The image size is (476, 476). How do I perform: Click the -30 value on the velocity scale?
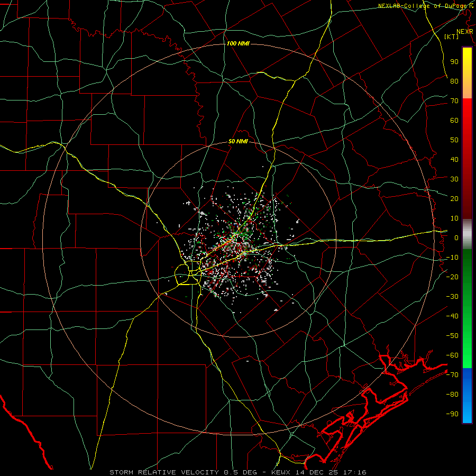pyautogui.click(x=452, y=297)
